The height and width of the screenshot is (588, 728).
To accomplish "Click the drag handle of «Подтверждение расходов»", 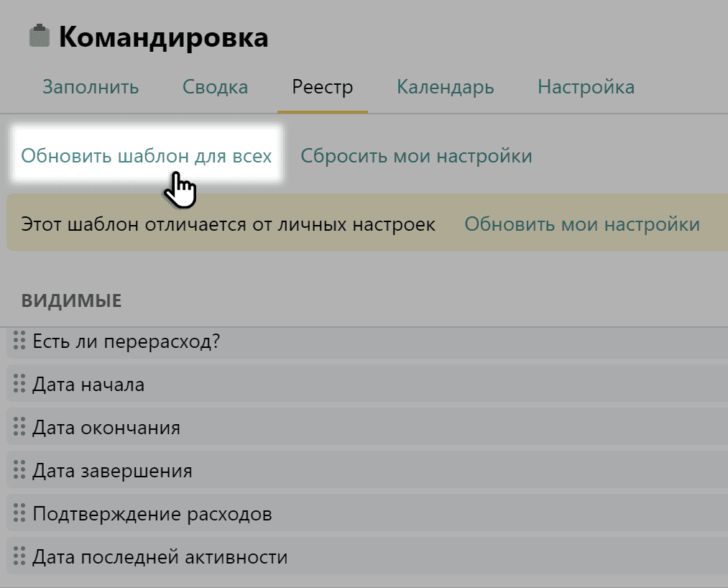I will pyautogui.click(x=18, y=513).
